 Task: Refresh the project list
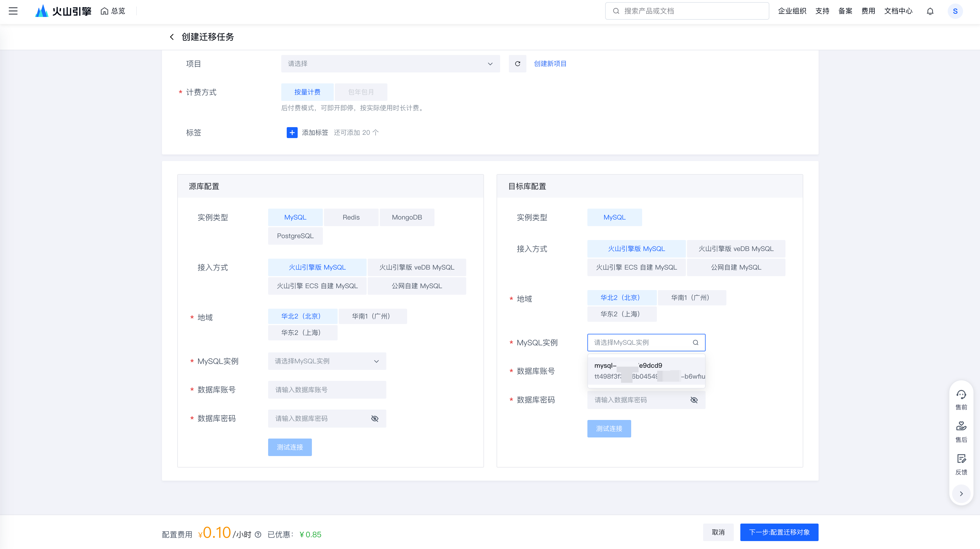pyautogui.click(x=517, y=64)
